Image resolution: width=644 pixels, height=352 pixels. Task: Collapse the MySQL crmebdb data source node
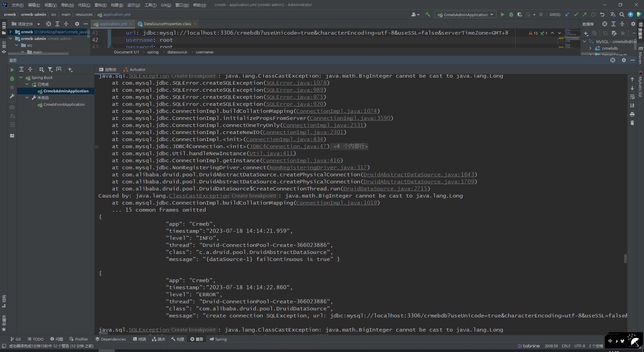(x=585, y=42)
